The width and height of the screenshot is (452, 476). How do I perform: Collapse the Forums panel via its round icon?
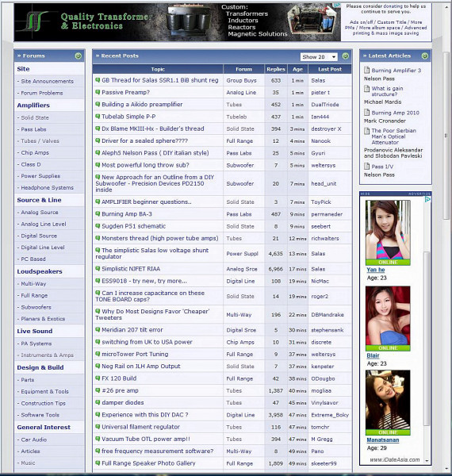tap(79, 56)
